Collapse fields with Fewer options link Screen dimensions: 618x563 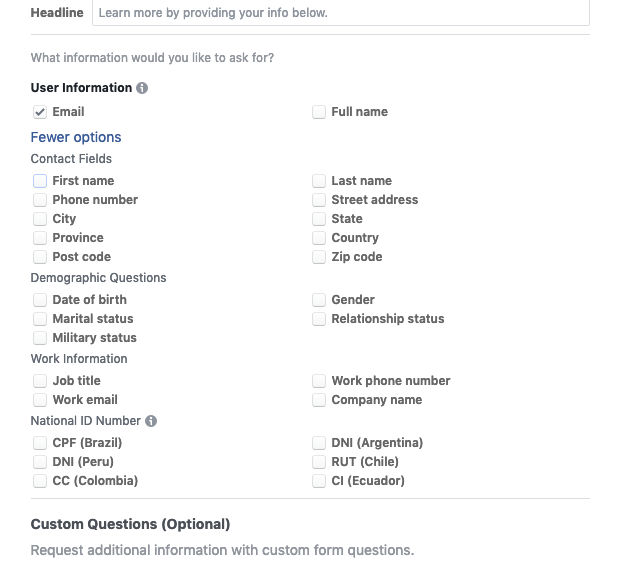click(76, 137)
